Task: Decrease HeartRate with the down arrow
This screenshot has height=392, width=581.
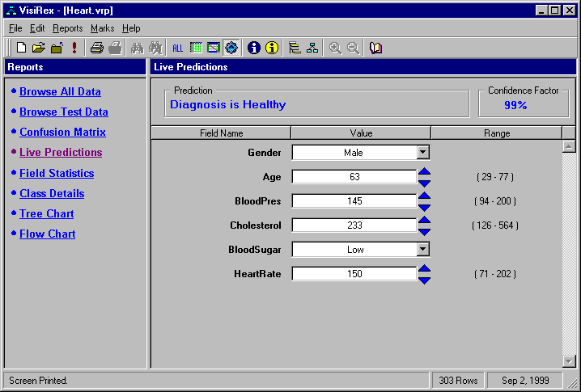Action: click(x=424, y=280)
